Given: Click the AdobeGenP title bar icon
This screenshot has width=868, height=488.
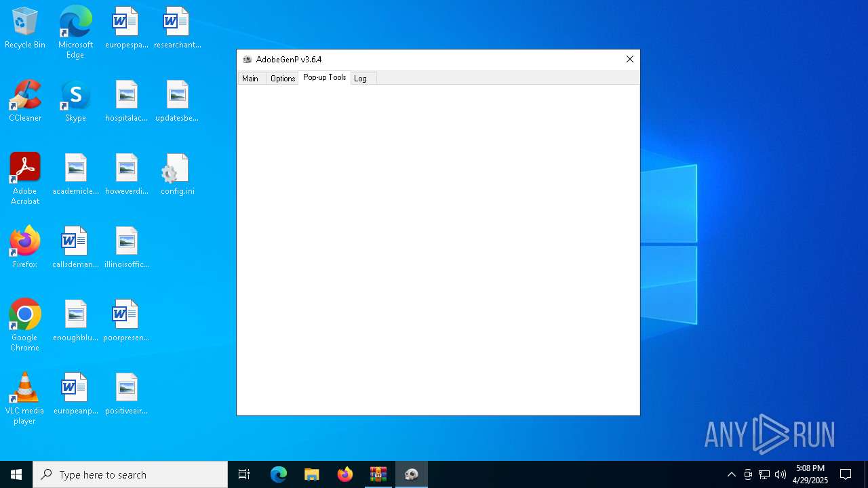Looking at the screenshot, I should point(247,60).
